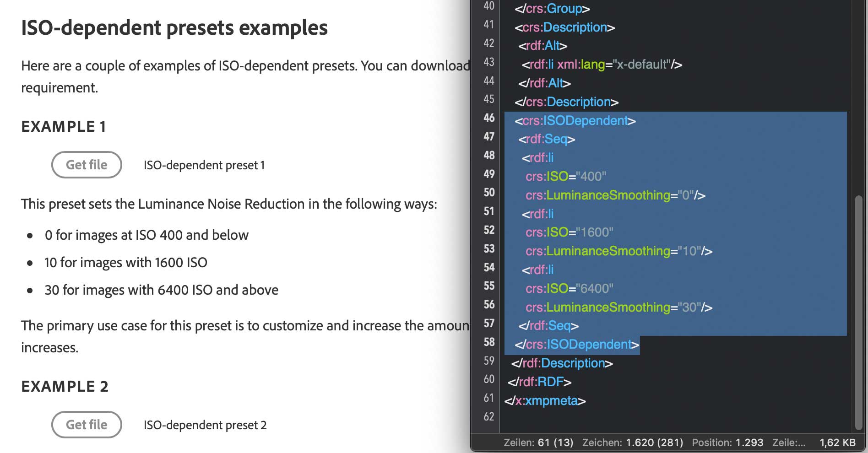Click the EXAMPLE 1 heading
Viewport: 868px width, 453px height.
[64, 127]
